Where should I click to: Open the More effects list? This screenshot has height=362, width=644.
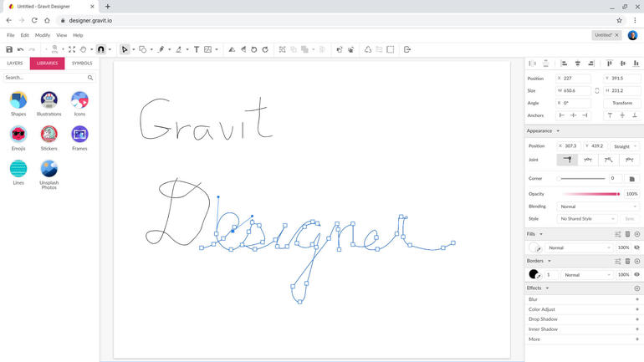point(637,339)
